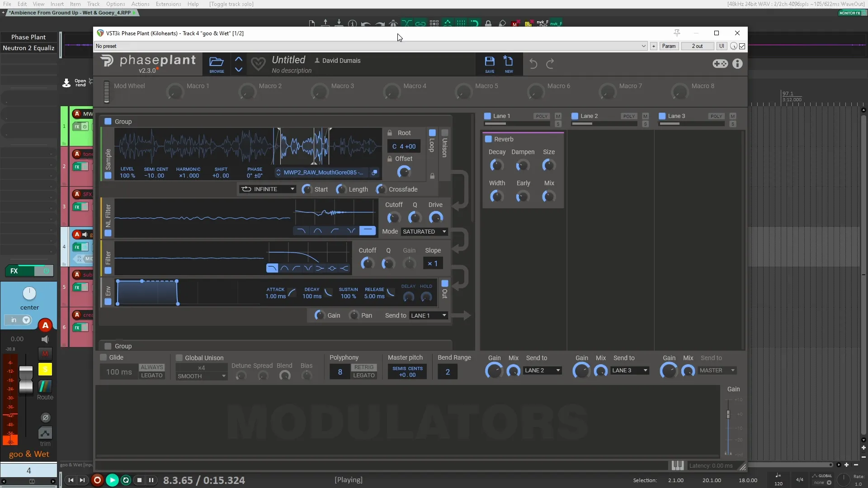Open the track FX button
The image size is (868, 488).
point(19,271)
